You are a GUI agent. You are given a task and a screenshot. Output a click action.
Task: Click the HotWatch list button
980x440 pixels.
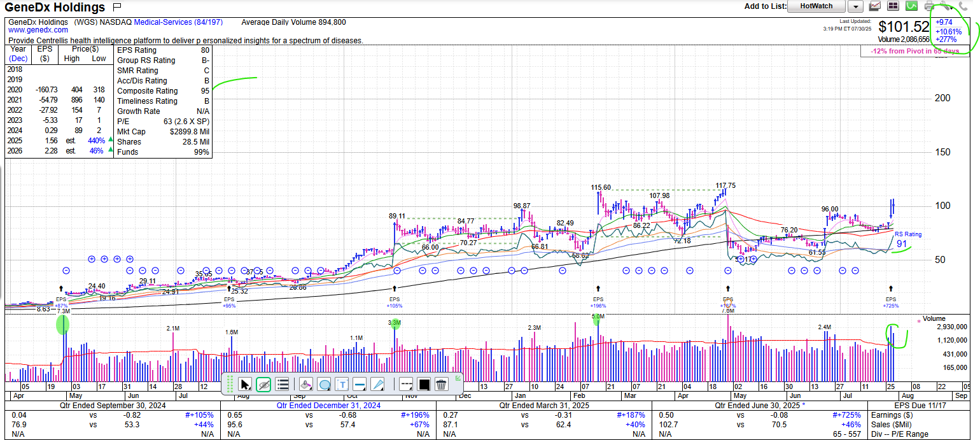816,6
